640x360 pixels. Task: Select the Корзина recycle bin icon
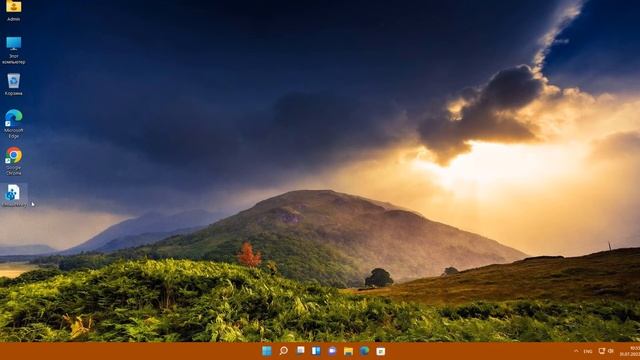(x=13, y=84)
